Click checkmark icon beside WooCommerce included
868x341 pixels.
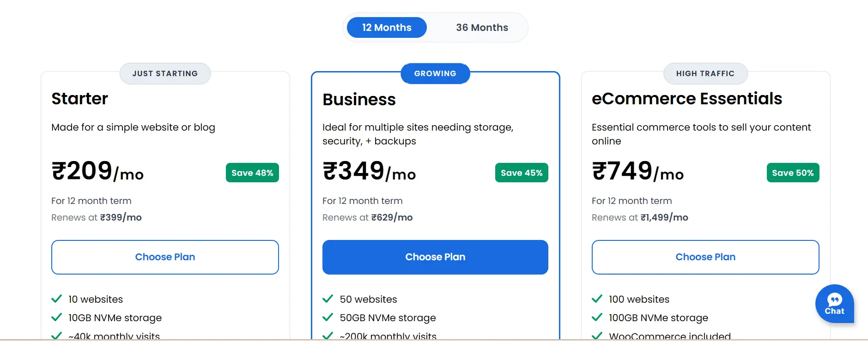[597, 335]
